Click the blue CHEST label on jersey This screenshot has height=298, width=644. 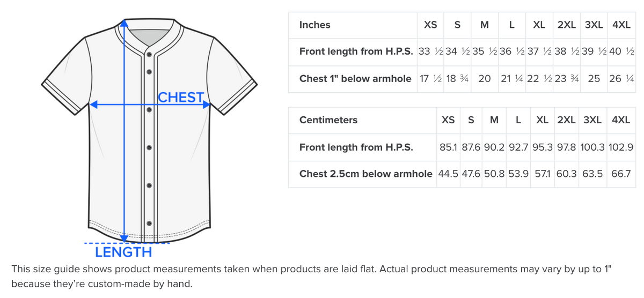click(x=181, y=98)
